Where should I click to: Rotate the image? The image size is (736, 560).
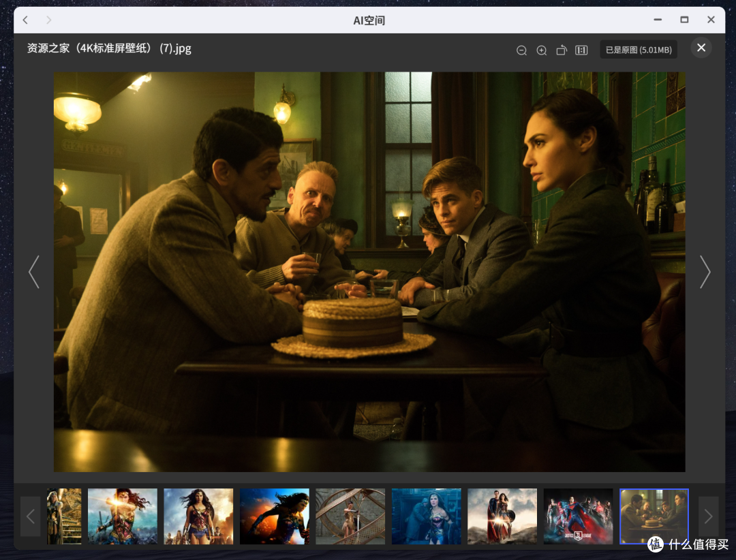562,50
